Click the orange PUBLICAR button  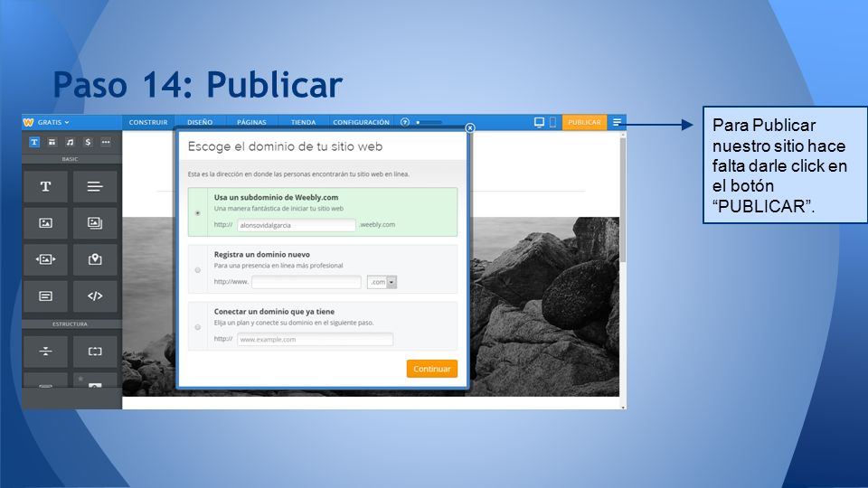click(584, 122)
